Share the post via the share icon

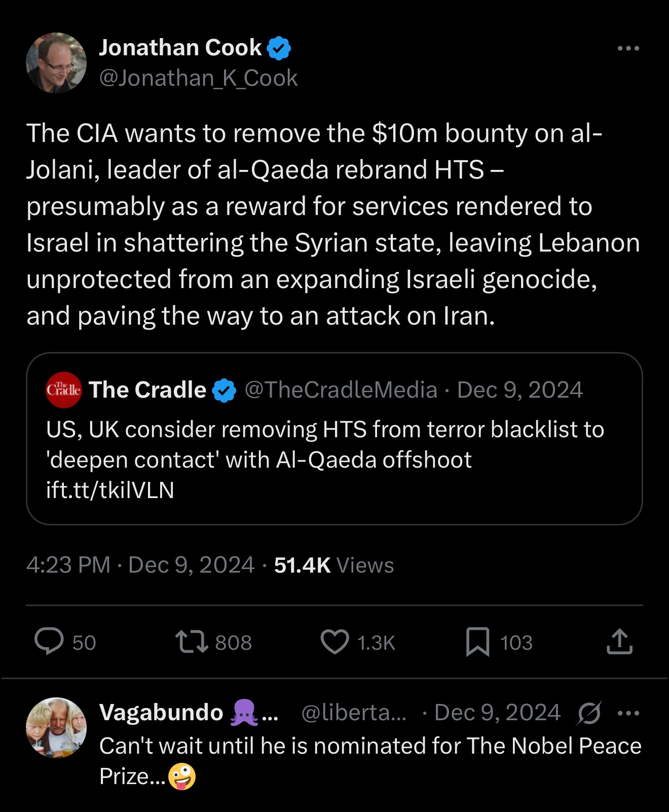[619, 642]
